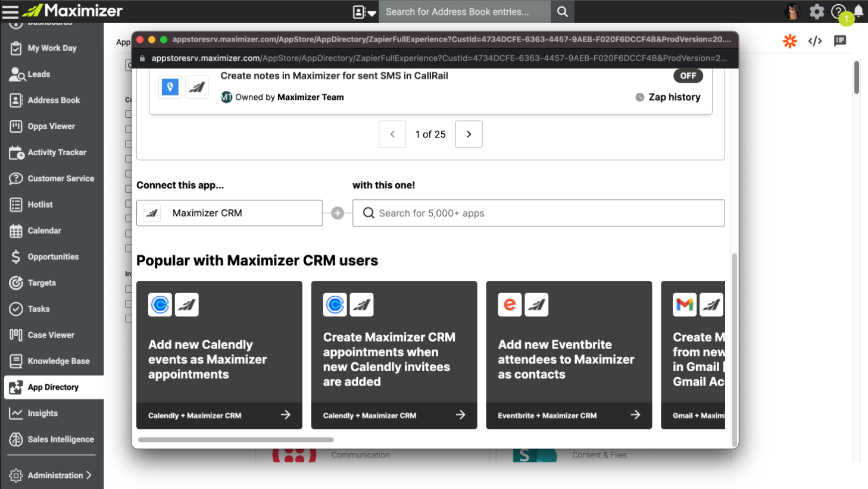The height and width of the screenshot is (489, 868).
Task: Open Maximizer settings via the gear icon
Action: coord(817,11)
